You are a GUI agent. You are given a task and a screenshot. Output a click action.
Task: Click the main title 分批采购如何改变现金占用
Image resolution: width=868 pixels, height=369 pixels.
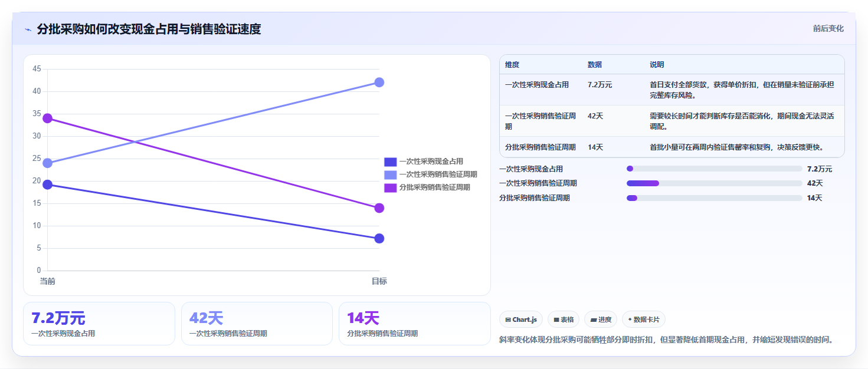[149, 29]
